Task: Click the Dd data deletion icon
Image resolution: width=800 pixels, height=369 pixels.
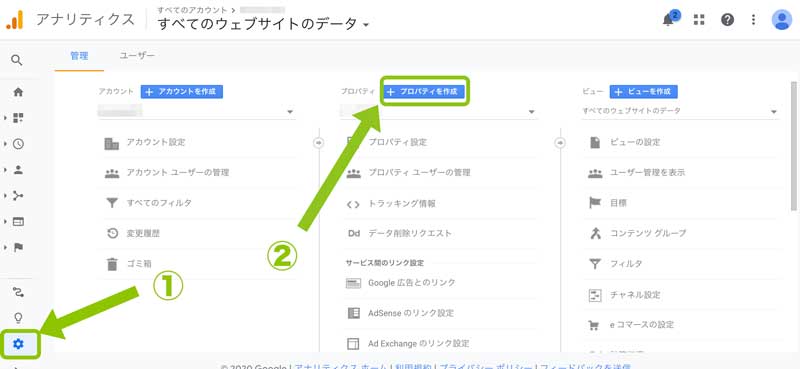Action: click(x=354, y=234)
